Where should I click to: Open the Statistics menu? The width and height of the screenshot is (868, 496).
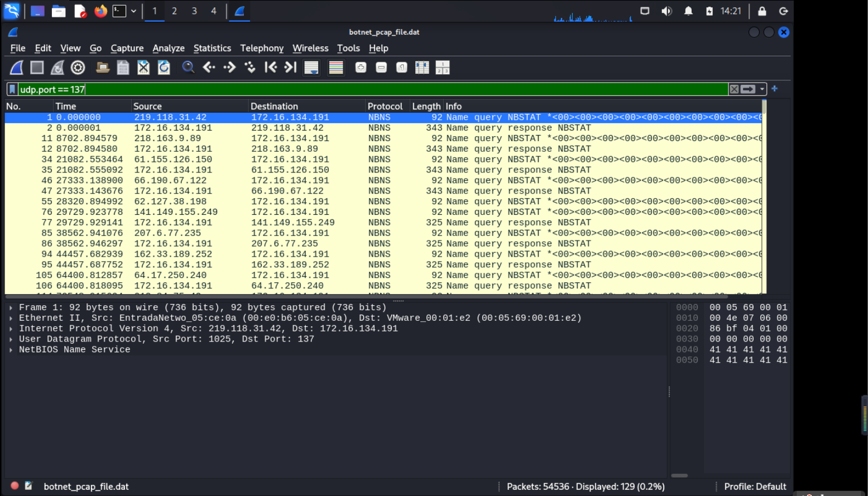[x=212, y=49]
